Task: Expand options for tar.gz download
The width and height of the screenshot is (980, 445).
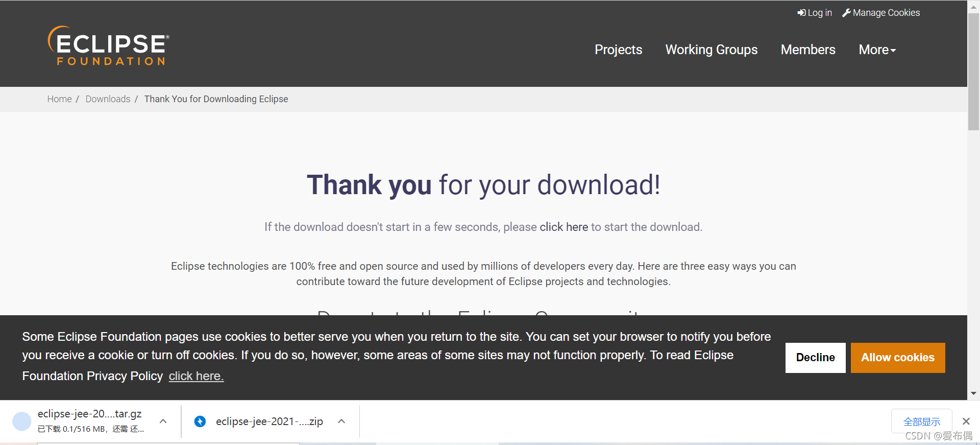Action: click(163, 421)
